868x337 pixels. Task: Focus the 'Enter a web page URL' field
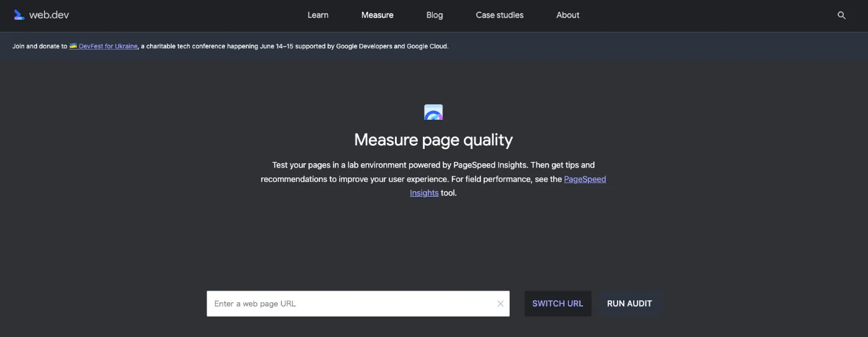tap(350, 303)
